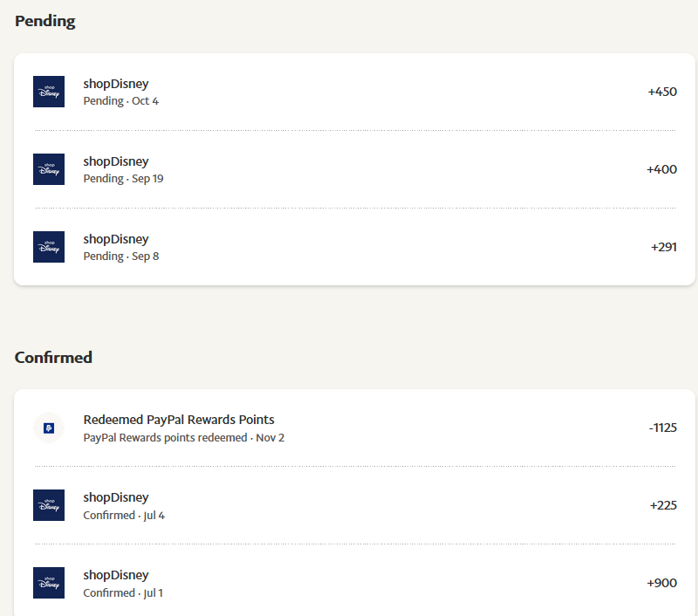Open Redeemed PayPal Rewards Points entry

pyautogui.click(x=179, y=420)
